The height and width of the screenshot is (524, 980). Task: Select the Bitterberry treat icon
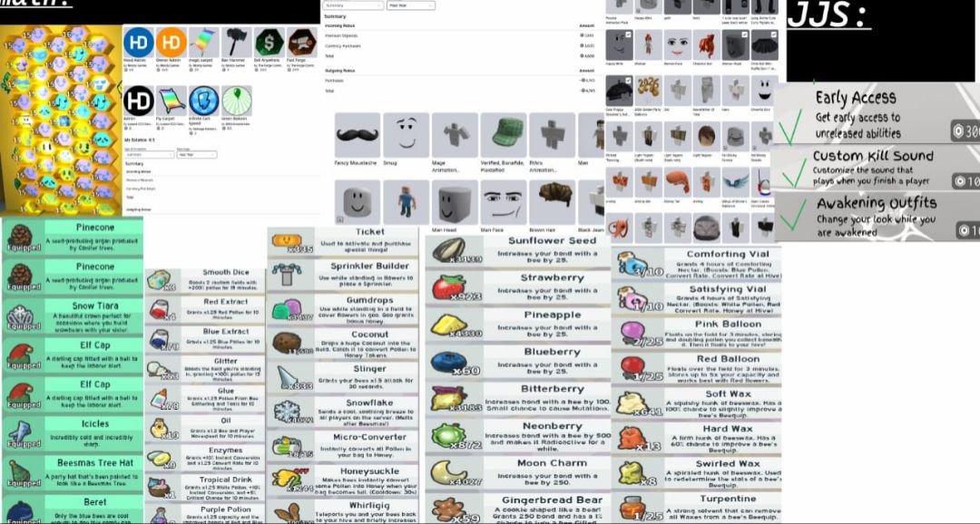(450, 399)
